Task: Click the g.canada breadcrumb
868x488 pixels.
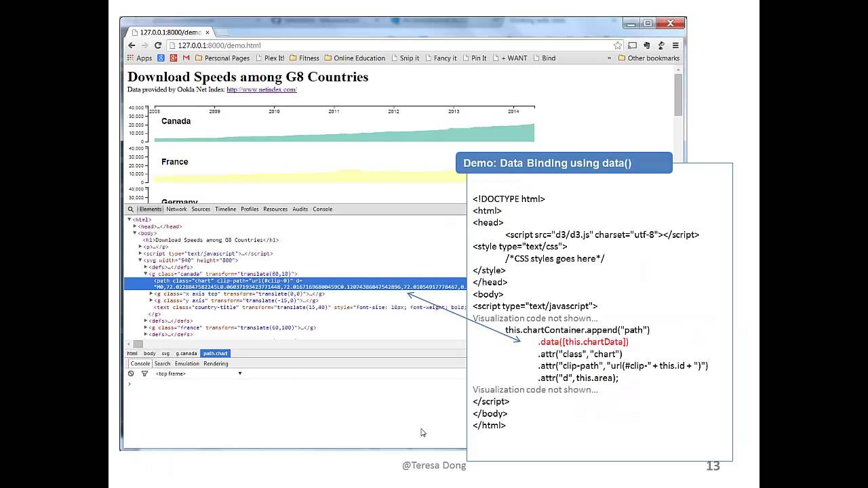Action: (186, 354)
